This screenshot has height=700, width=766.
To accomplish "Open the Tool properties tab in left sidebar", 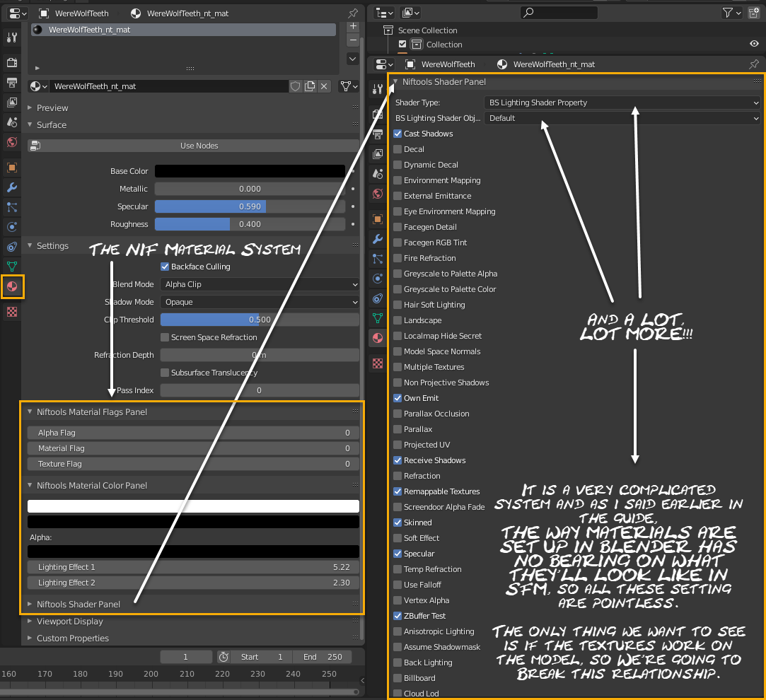I will point(12,37).
